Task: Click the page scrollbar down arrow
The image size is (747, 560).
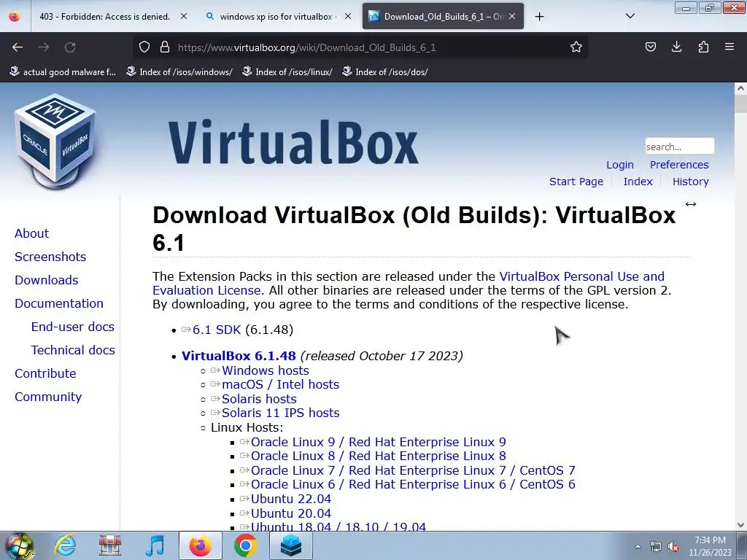Action: point(740,525)
